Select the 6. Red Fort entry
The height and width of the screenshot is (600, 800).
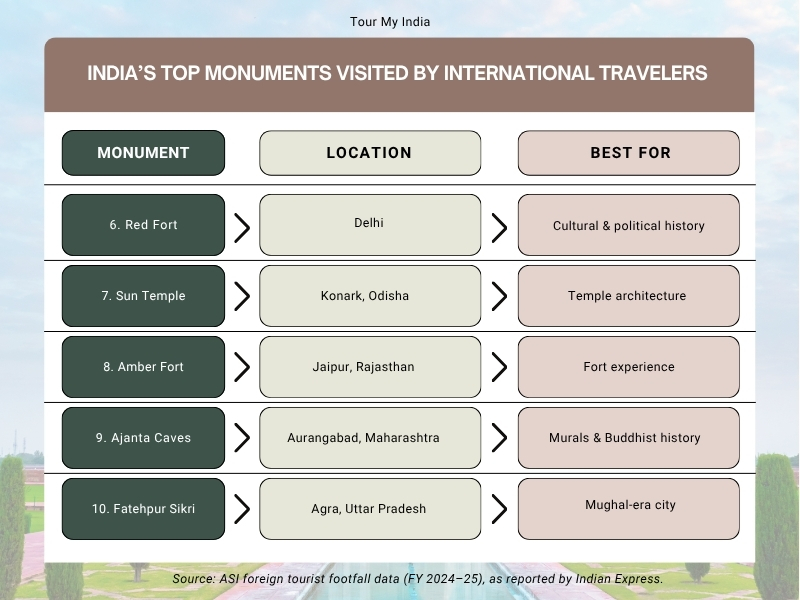click(x=143, y=225)
